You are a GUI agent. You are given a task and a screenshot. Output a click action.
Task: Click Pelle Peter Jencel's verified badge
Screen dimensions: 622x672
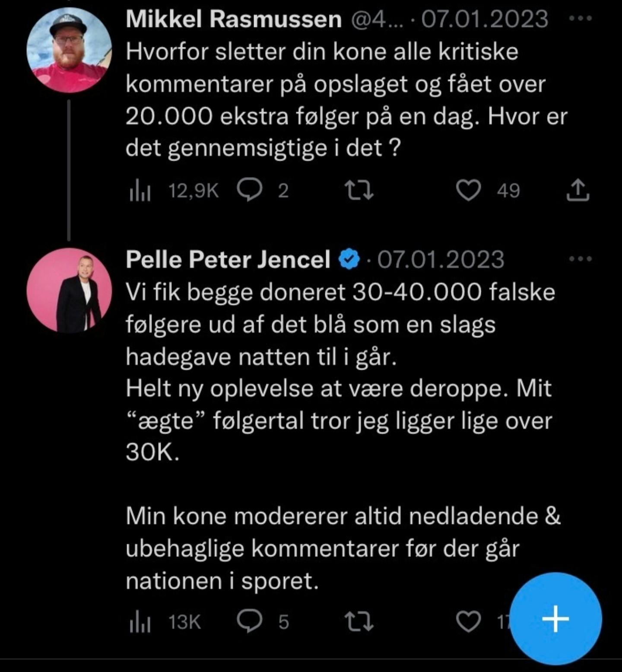pos(349,260)
